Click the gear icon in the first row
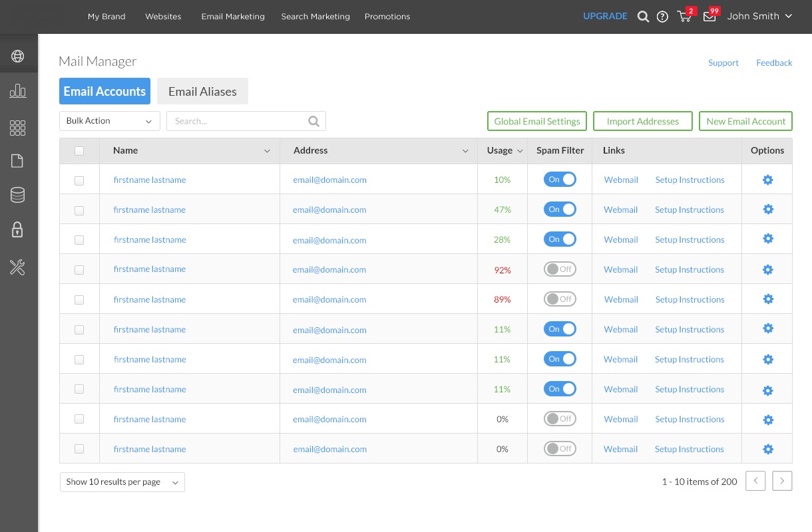The image size is (812, 532). (767, 180)
